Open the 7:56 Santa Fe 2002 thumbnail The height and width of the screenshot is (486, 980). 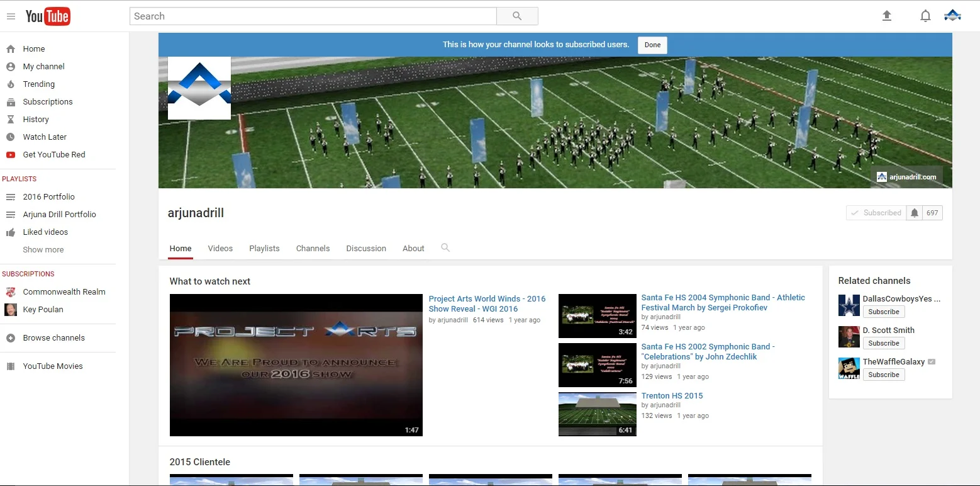tap(598, 365)
